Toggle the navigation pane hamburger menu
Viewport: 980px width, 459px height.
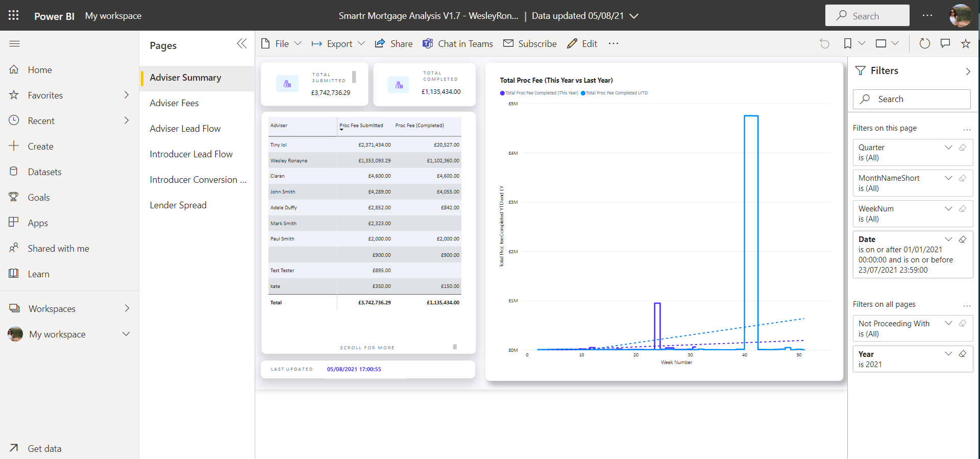(14, 44)
